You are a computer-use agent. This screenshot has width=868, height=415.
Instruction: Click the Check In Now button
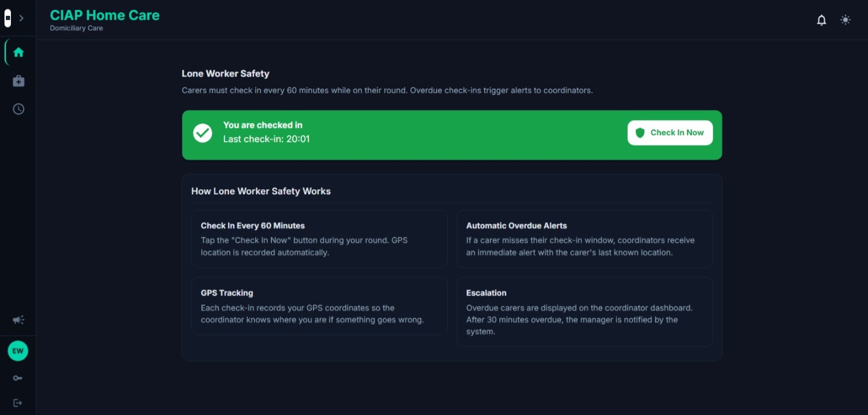(x=670, y=133)
